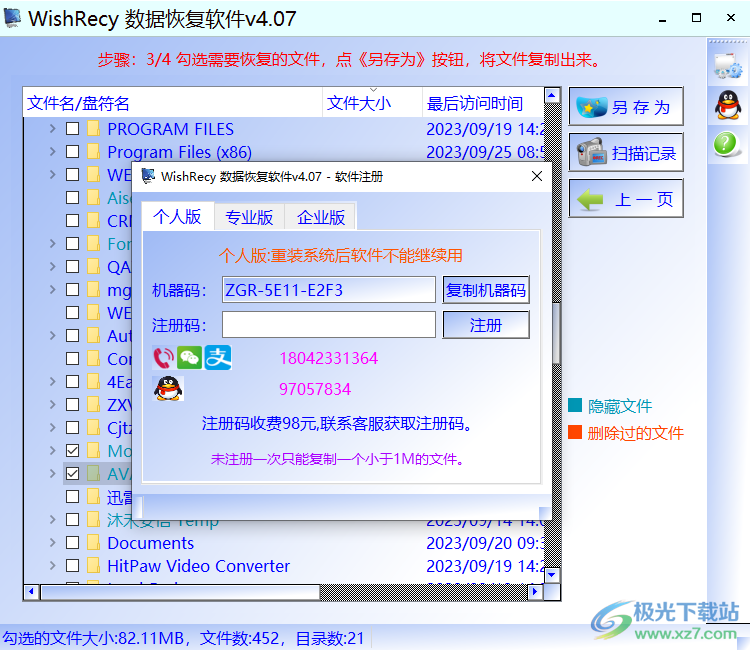The image size is (750, 650).
Task: Click the Alipay icon in registration dialog
Action: [x=218, y=358]
